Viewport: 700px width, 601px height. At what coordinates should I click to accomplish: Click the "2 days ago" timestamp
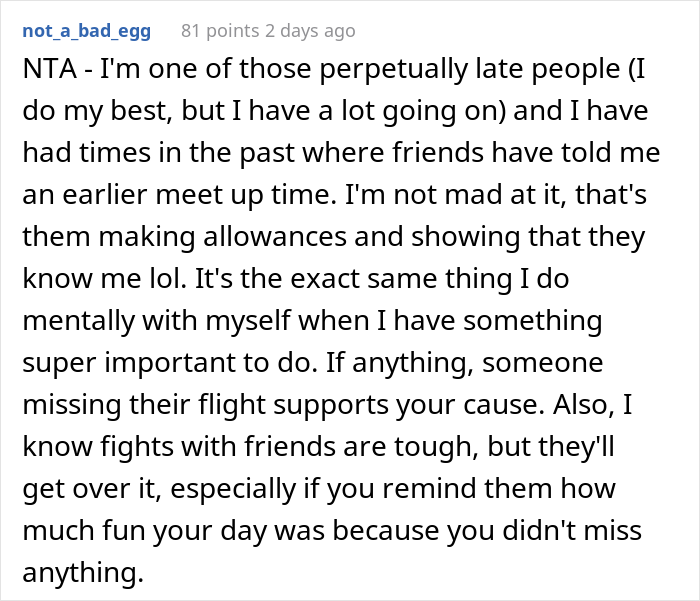pyautogui.click(x=310, y=31)
